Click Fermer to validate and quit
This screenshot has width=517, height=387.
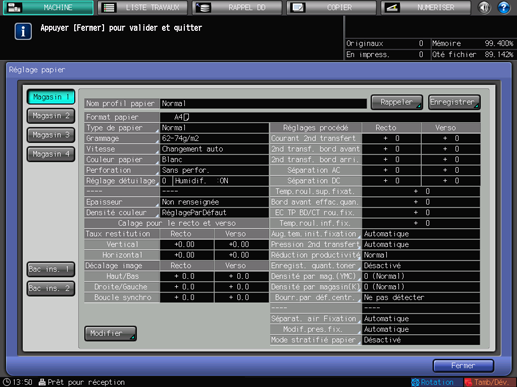click(x=463, y=366)
